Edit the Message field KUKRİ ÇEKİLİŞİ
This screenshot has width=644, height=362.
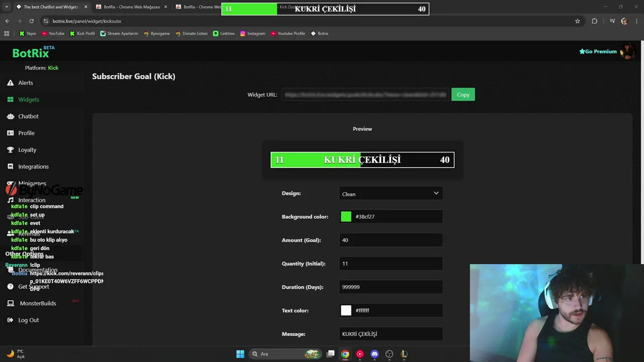point(391,334)
